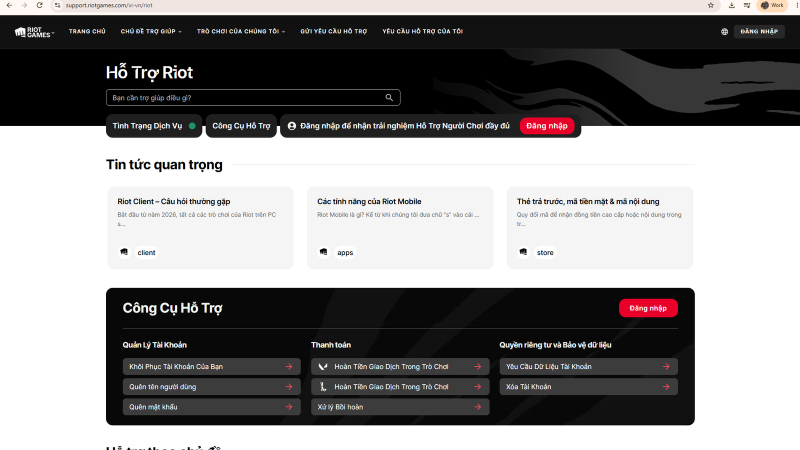Viewport: 800px width, 450px height.
Task: Open Yêu Cầu Dữ Liệu Tài Khoản
Action: click(589, 366)
